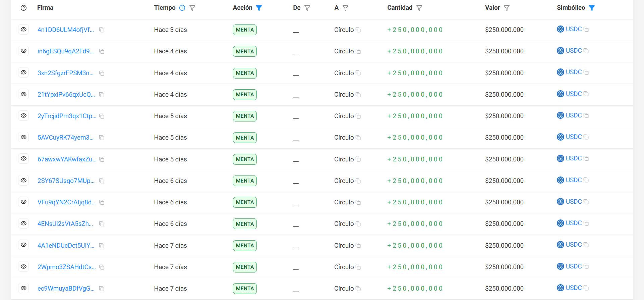
Task: Copy the 21tYpxiPv66qxUcQ signature
Action: point(102,95)
